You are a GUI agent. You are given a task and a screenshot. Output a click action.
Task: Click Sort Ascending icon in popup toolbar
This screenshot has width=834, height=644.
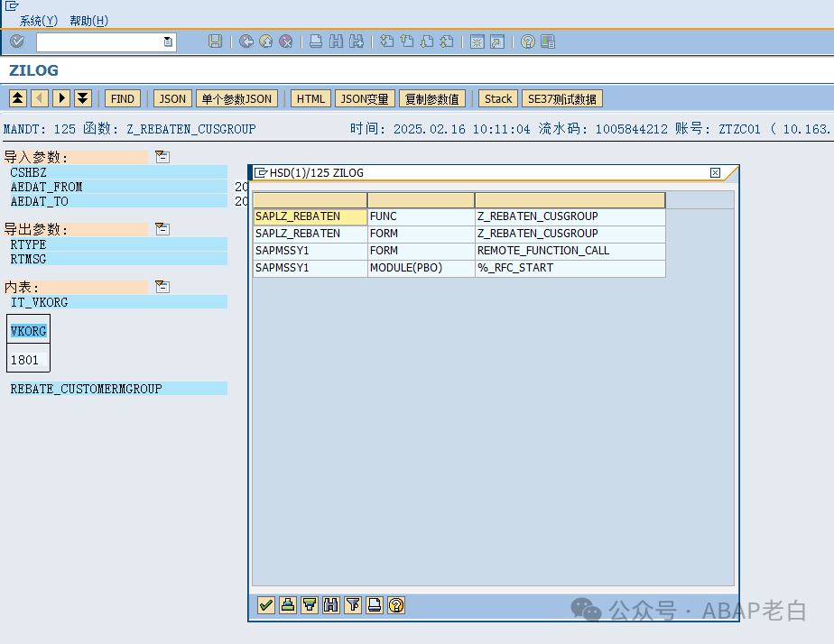(x=288, y=604)
